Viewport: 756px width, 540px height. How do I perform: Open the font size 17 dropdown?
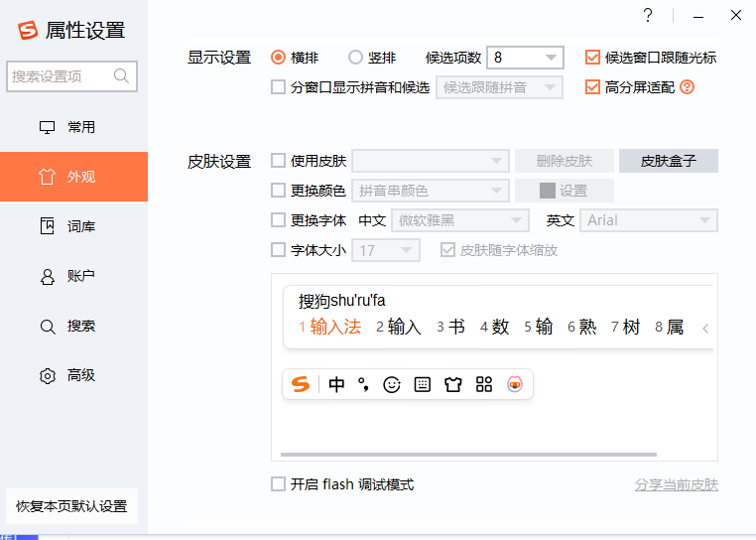386,250
